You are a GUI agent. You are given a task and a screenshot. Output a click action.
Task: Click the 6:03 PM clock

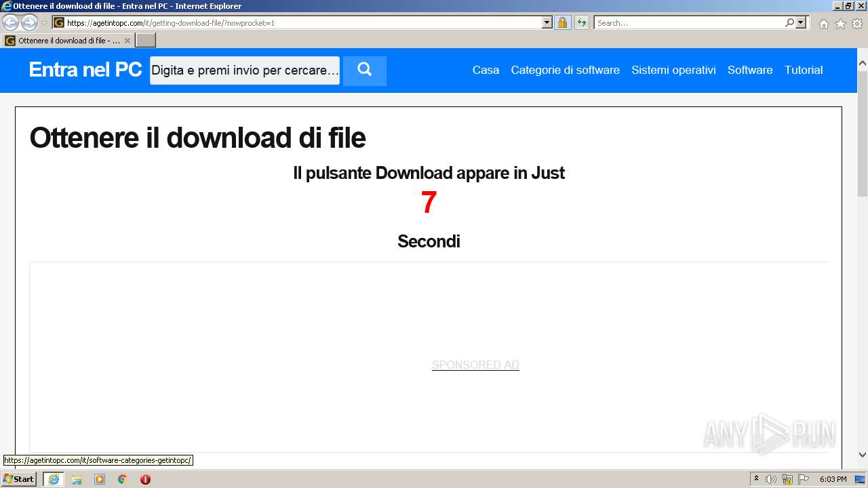pos(833,479)
